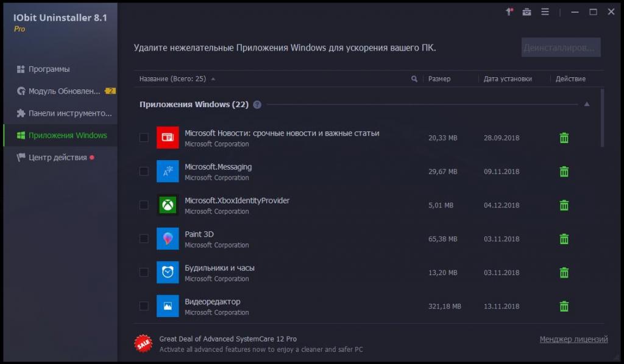Image resolution: width=624 pixels, height=364 pixels.
Task: Open Модуль Обновлен... section
Action: click(x=60, y=91)
